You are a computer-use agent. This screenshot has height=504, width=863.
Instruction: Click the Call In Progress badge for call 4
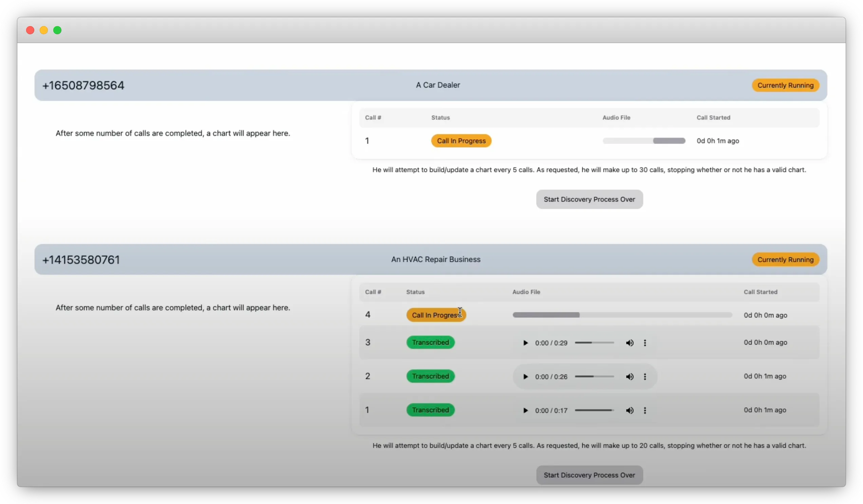(x=436, y=315)
